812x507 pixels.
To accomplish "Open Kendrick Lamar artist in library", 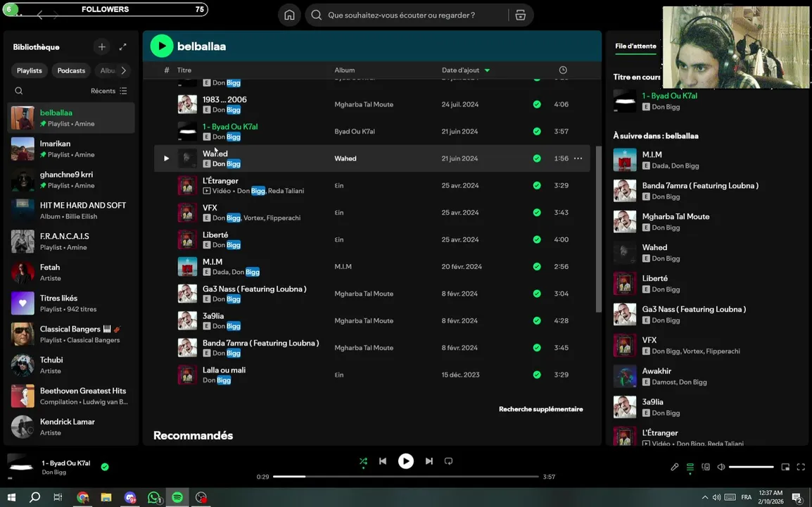I will (72, 427).
